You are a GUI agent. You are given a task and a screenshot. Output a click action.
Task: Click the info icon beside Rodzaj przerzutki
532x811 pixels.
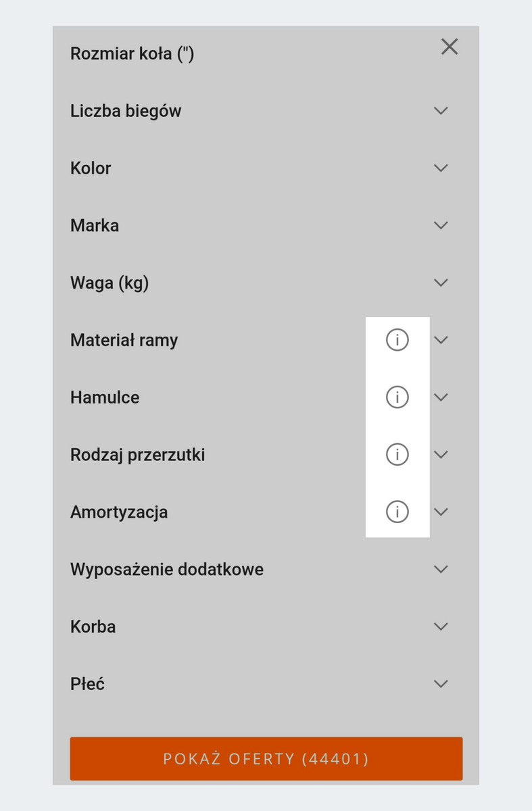coord(397,455)
